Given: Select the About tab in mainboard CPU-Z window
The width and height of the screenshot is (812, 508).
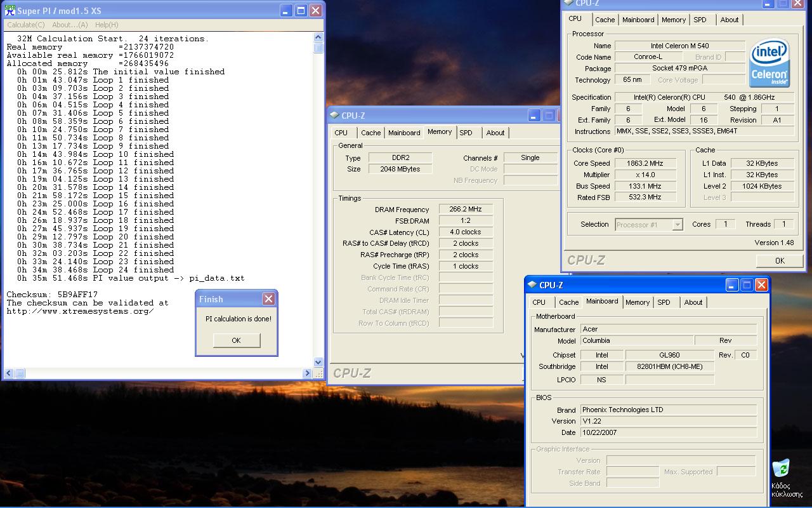Looking at the screenshot, I should (x=693, y=302).
